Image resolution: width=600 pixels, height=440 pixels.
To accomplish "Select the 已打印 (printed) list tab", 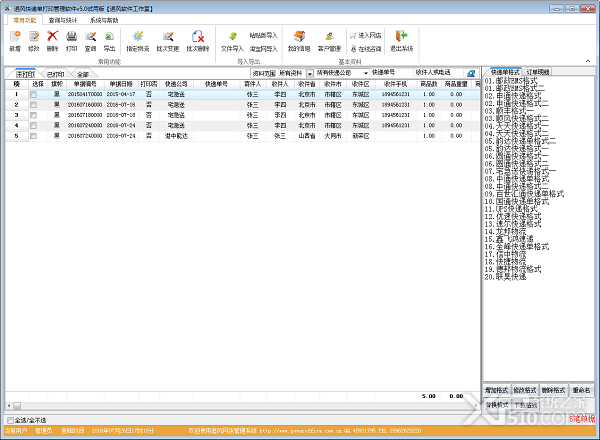I will coord(56,74).
